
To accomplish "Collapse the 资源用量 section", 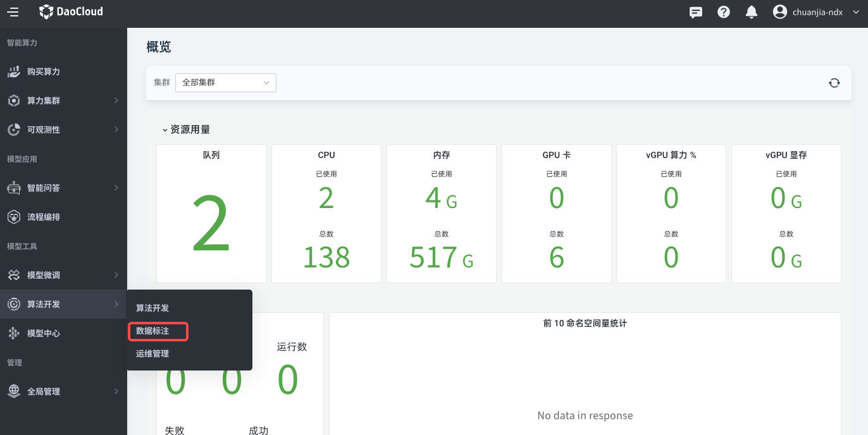I will (165, 130).
